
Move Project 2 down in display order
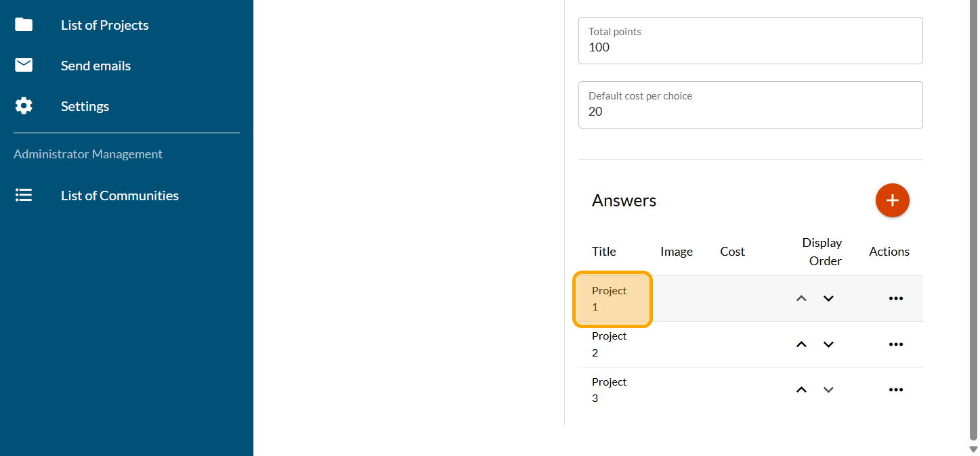click(828, 344)
